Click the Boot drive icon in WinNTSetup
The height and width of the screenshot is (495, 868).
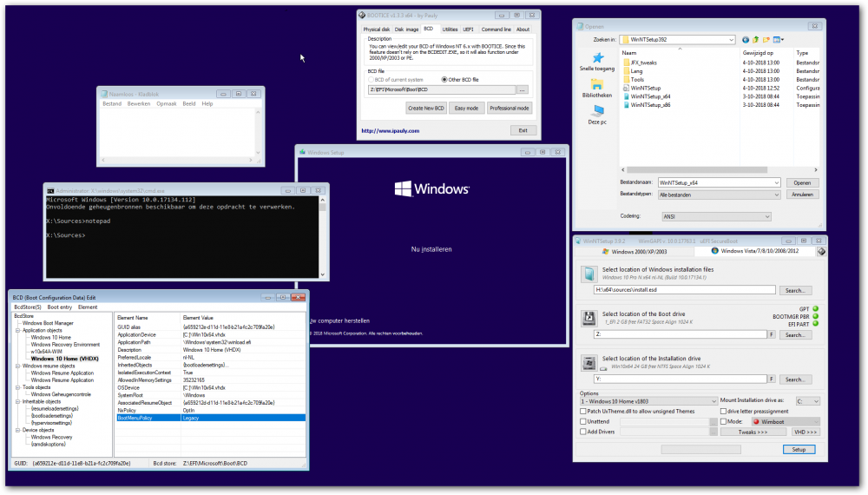click(588, 317)
